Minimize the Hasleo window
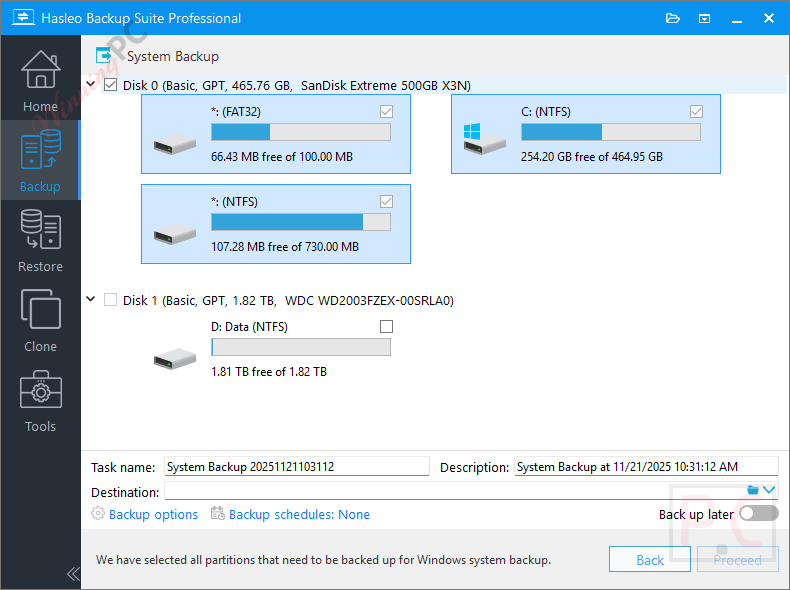The image size is (790, 590). coord(737,19)
